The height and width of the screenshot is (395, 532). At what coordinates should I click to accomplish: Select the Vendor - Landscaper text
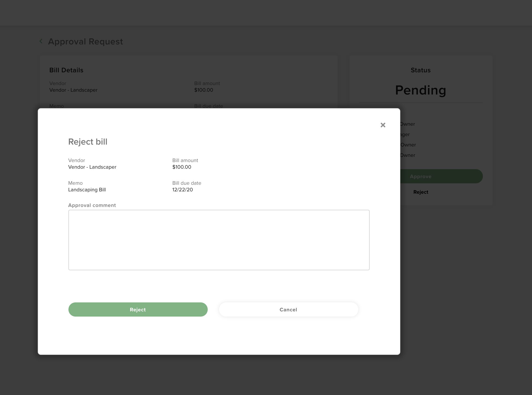click(92, 167)
